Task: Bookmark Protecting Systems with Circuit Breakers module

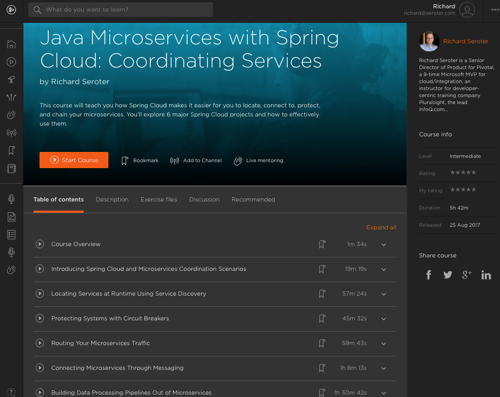Action: coord(322,319)
